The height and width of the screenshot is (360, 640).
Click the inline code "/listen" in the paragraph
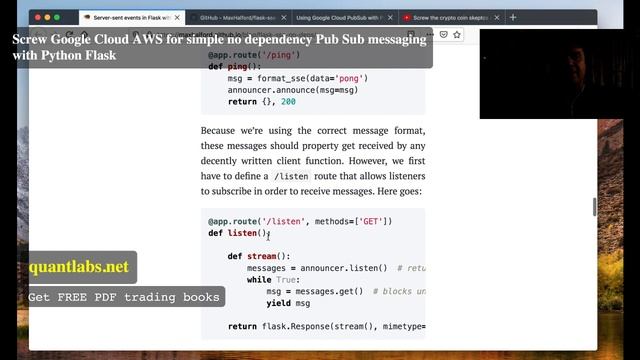pos(291,176)
